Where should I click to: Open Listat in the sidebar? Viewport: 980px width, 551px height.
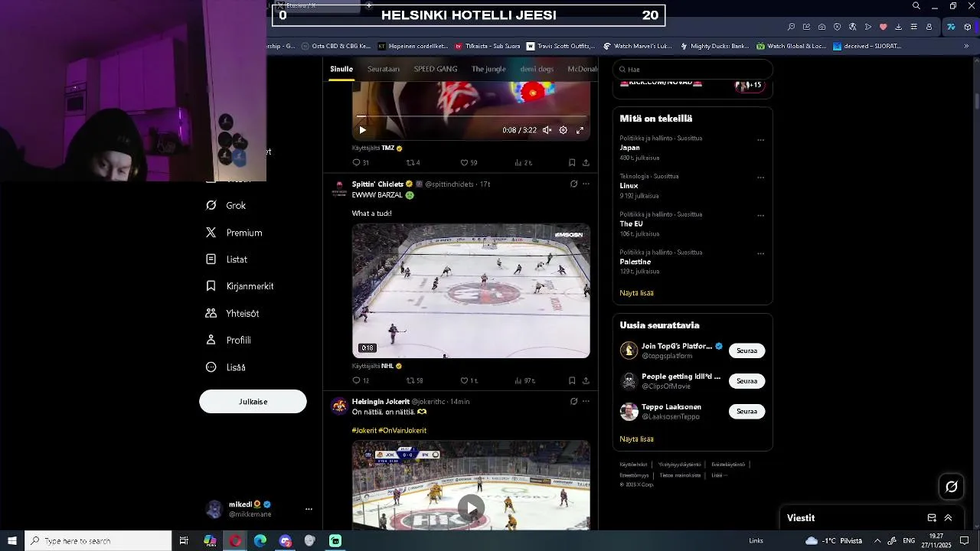coord(227,259)
